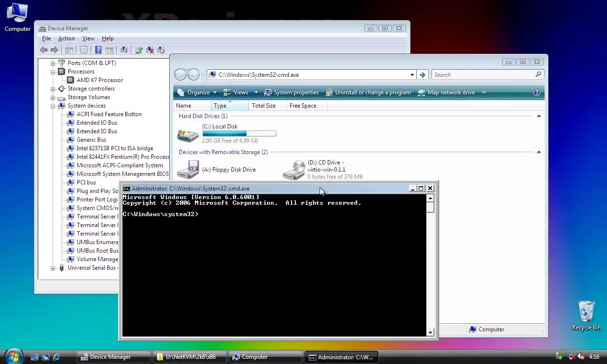Click blue Help question mark icon
This screenshot has width=607, height=364.
(x=98, y=50)
